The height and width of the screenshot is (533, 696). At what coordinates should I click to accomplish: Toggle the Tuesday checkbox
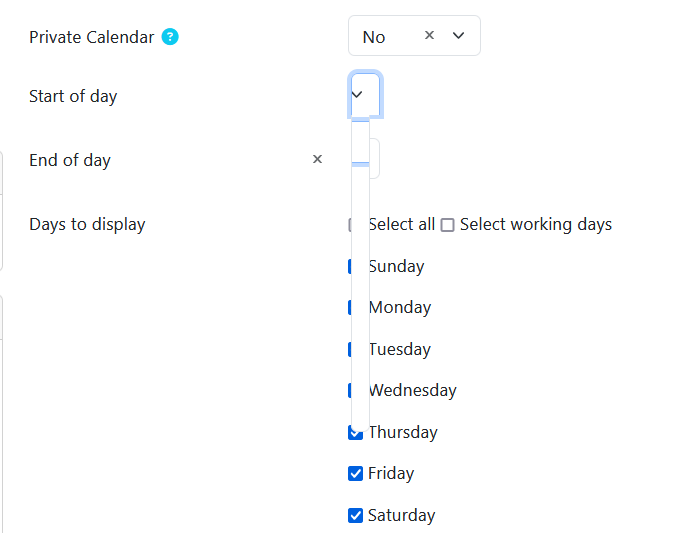(x=350, y=349)
